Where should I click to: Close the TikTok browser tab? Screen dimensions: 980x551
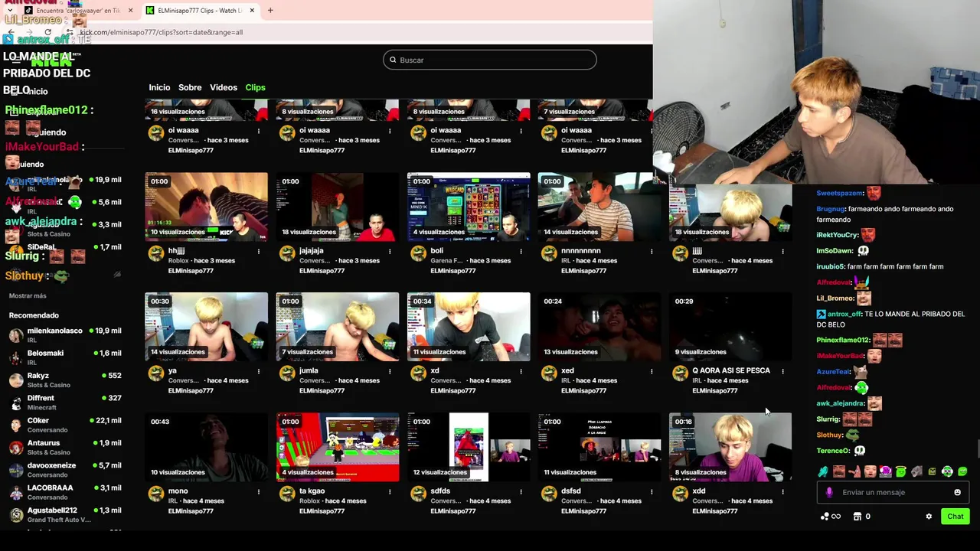[x=130, y=10]
